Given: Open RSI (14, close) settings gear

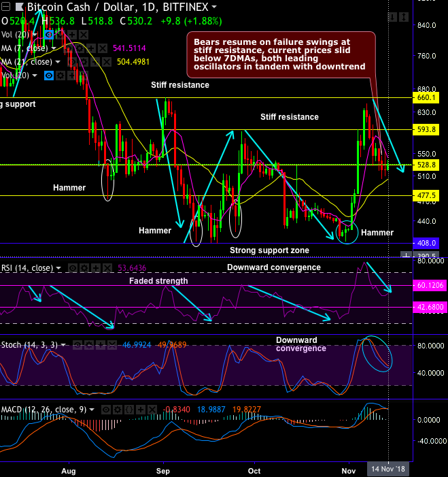Looking at the screenshot, I should pyautogui.click(x=84, y=268).
